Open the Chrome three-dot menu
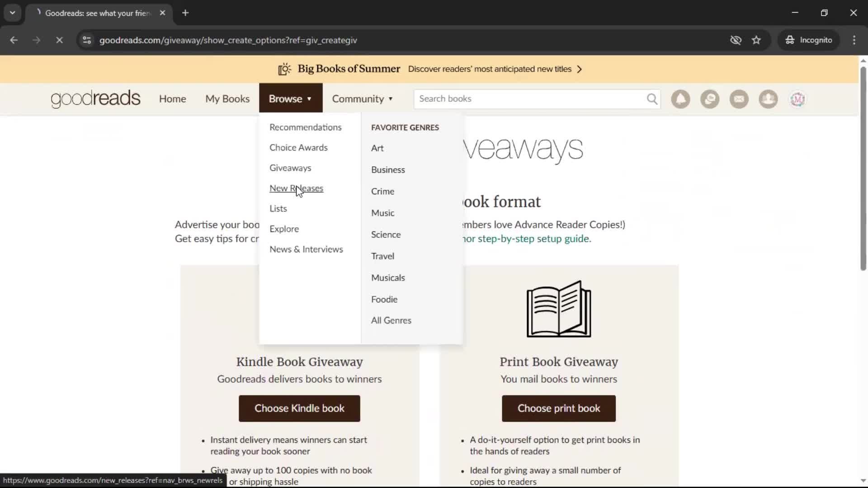Viewport: 868px width, 488px height. click(x=854, y=40)
